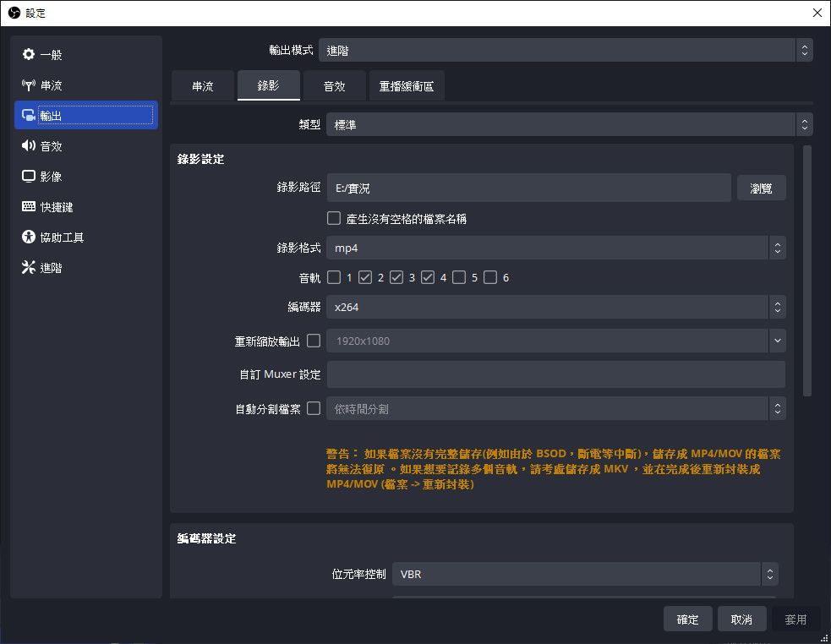Click the OBS logo in title bar
The width and height of the screenshot is (831, 644).
click(14, 13)
